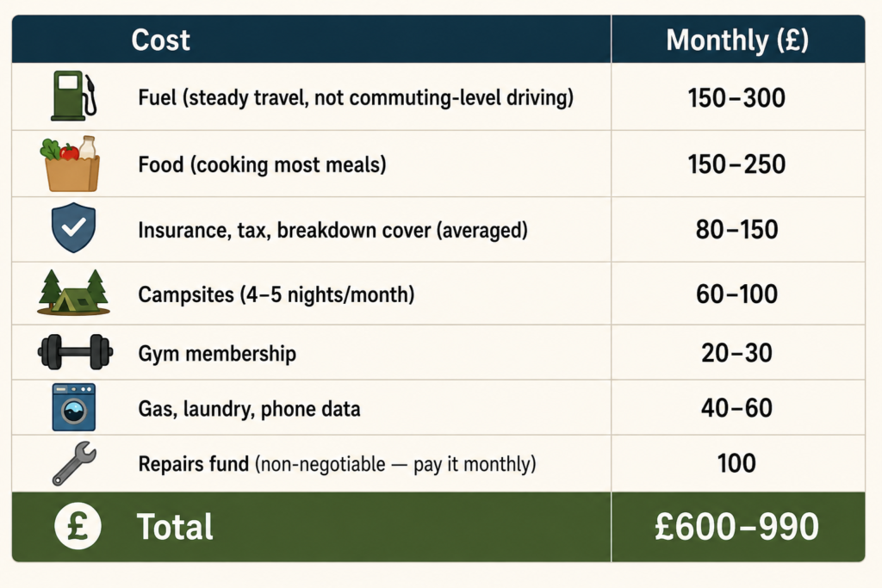Click the washing machine laundry icon
The width and height of the screenshot is (882, 588).
pos(74,407)
